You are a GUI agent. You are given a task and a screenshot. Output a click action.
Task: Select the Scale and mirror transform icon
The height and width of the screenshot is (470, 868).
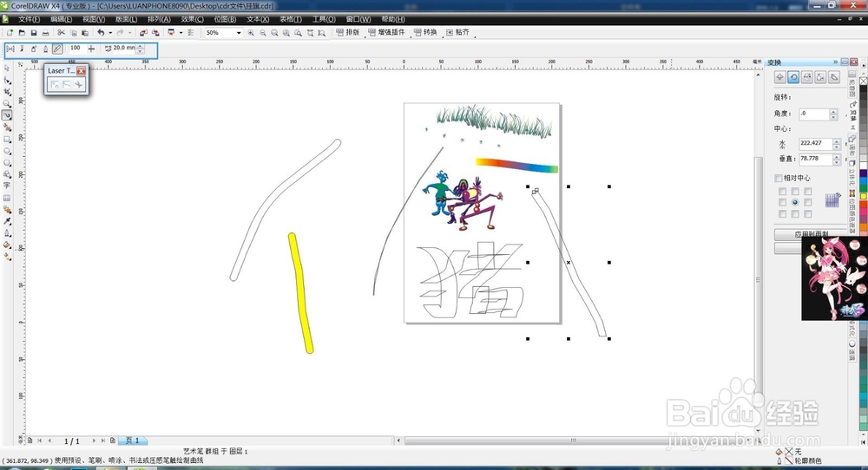tap(807, 77)
